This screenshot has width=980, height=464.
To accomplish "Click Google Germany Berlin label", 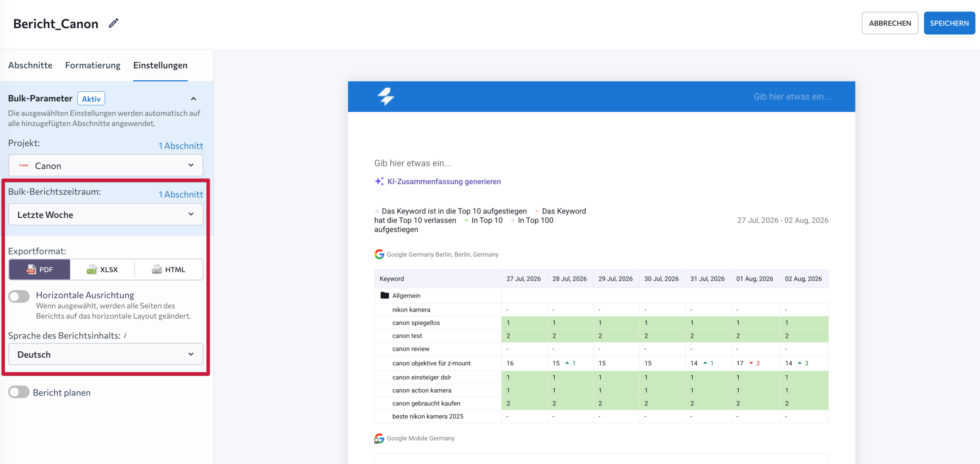I will click(443, 254).
